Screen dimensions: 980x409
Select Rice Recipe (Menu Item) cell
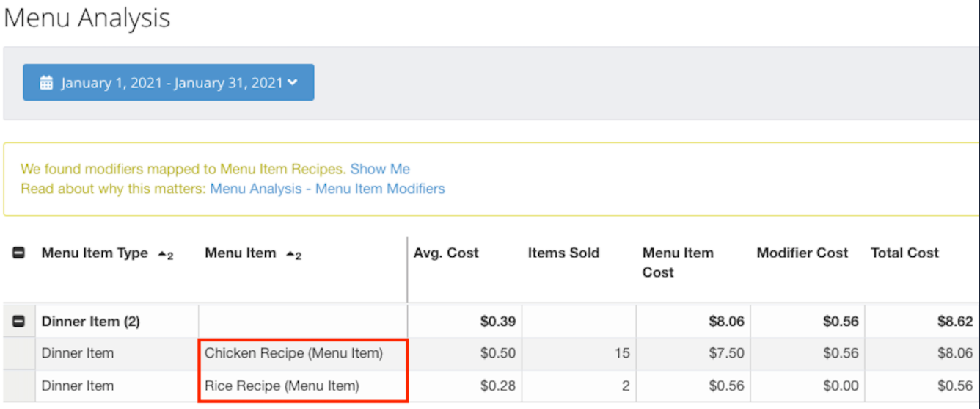click(x=282, y=386)
